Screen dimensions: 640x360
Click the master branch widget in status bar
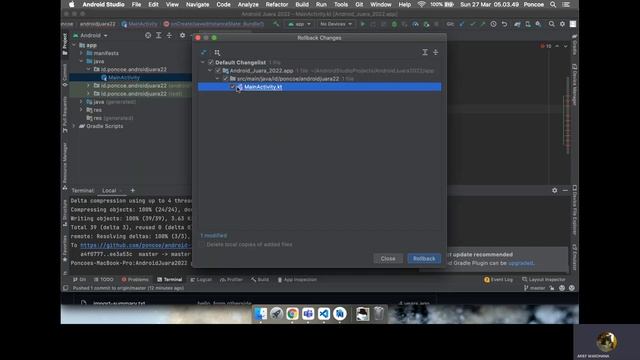point(535,288)
